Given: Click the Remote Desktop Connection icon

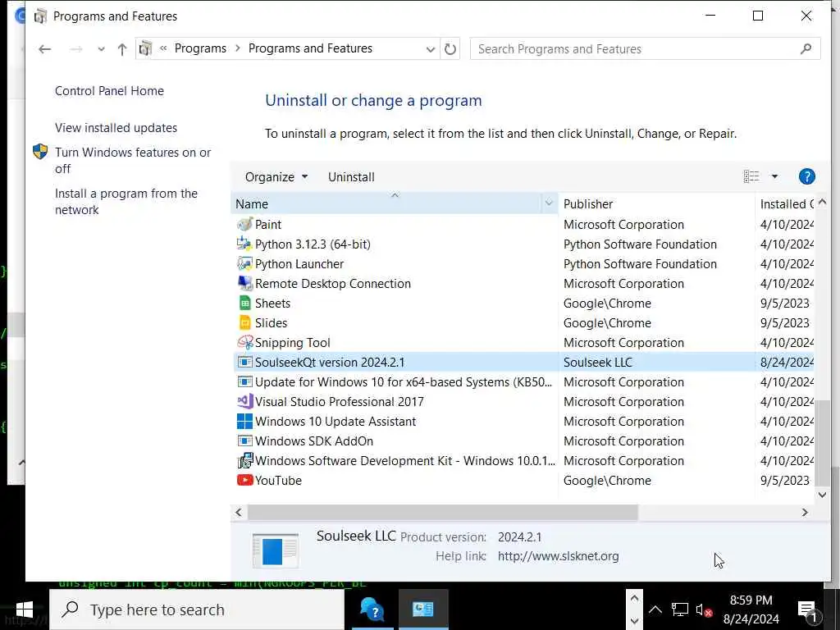Looking at the screenshot, I should (x=244, y=283).
